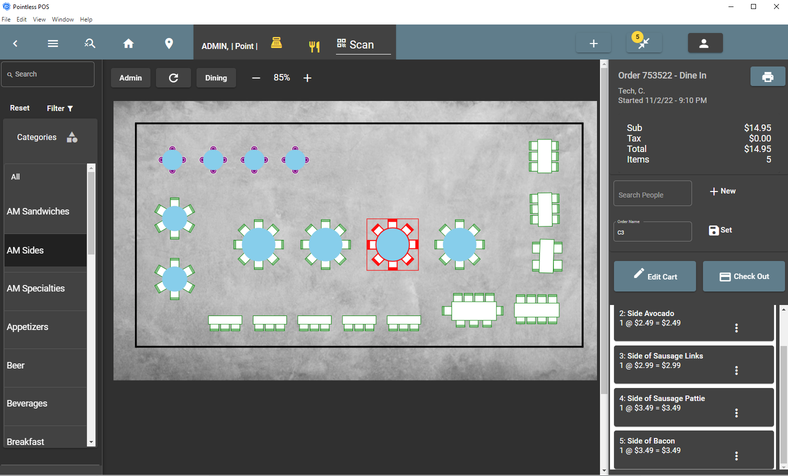This screenshot has height=476, width=788.
Task: Select the Dining floor button
Action: pyautogui.click(x=216, y=78)
